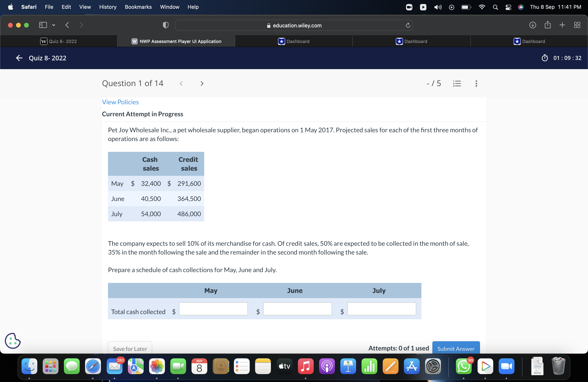Click the Share icon in Safari toolbar
588x382 pixels.
(547, 25)
